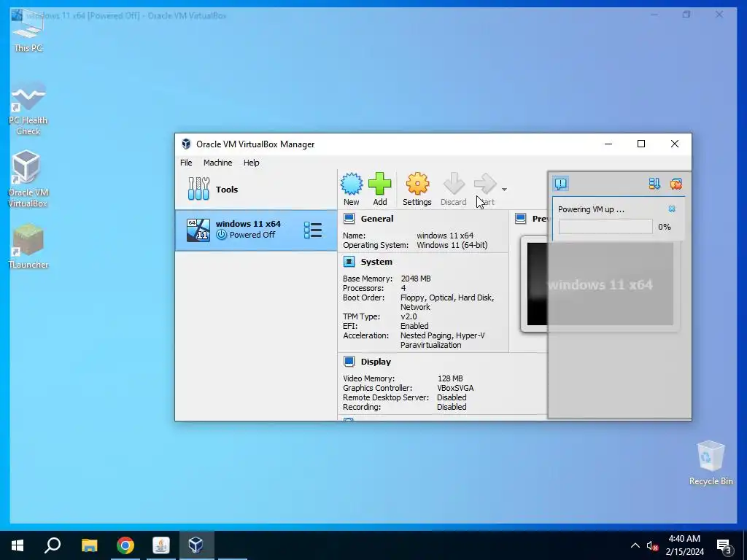Open the Recycle Bin desktop icon
Image resolution: width=747 pixels, height=560 pixels.
[711, 463]
